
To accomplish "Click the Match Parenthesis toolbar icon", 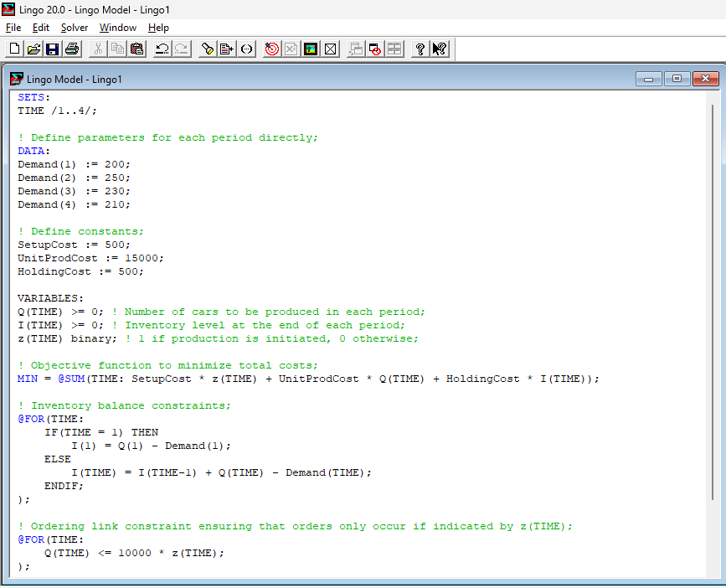I will (246, 49).
